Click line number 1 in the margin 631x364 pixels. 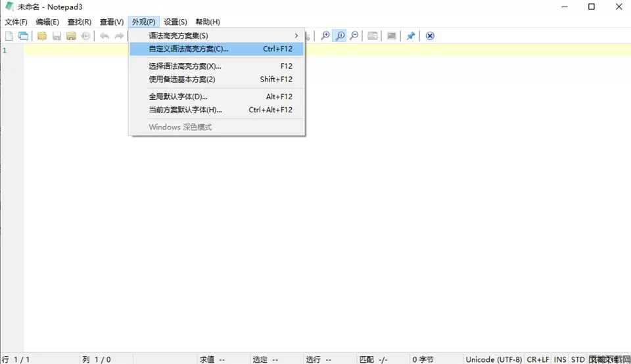[5, 50]
